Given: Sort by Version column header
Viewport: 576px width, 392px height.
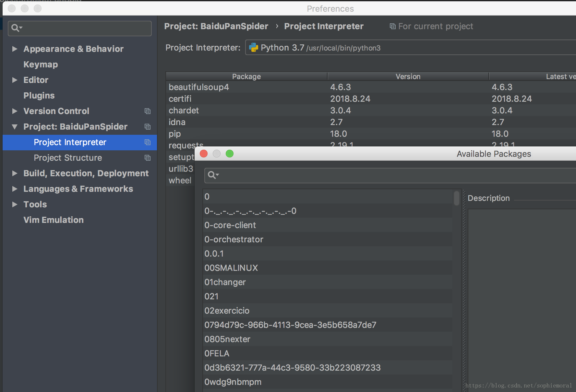Looking at the screenshot, I should (408, 76).
